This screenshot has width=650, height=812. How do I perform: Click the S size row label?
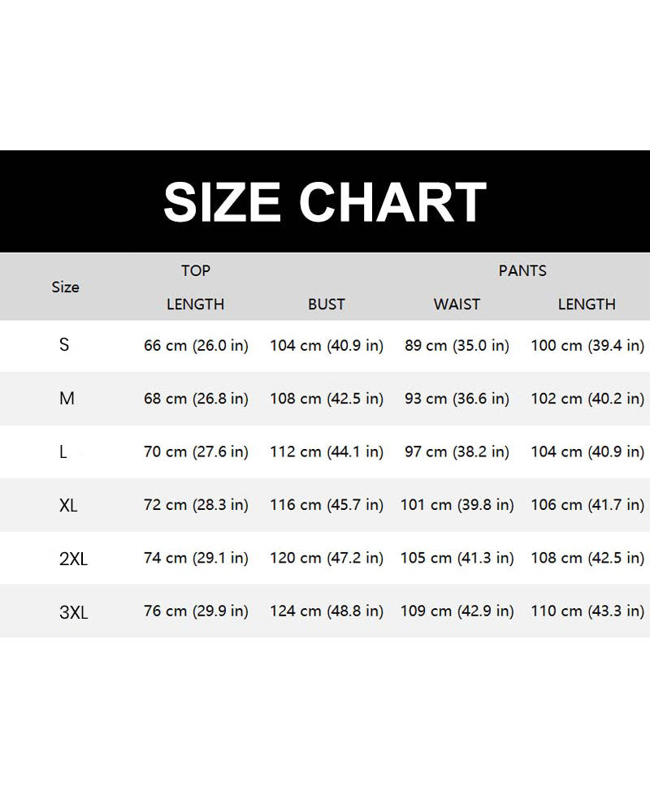coord(64,345)
